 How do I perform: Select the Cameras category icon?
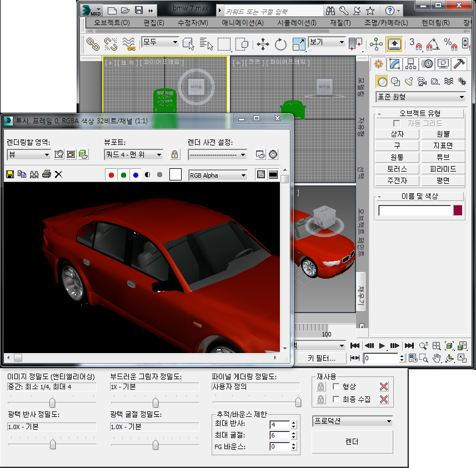[422, 82]
